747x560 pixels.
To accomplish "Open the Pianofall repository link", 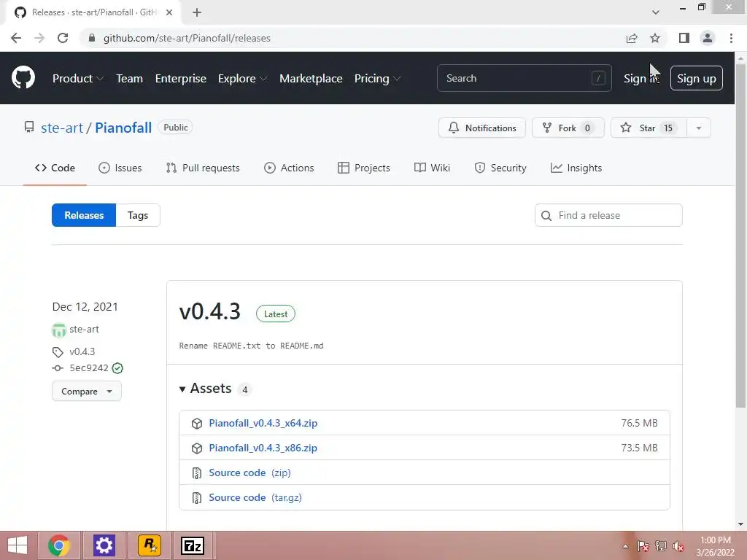I will 123,128.
